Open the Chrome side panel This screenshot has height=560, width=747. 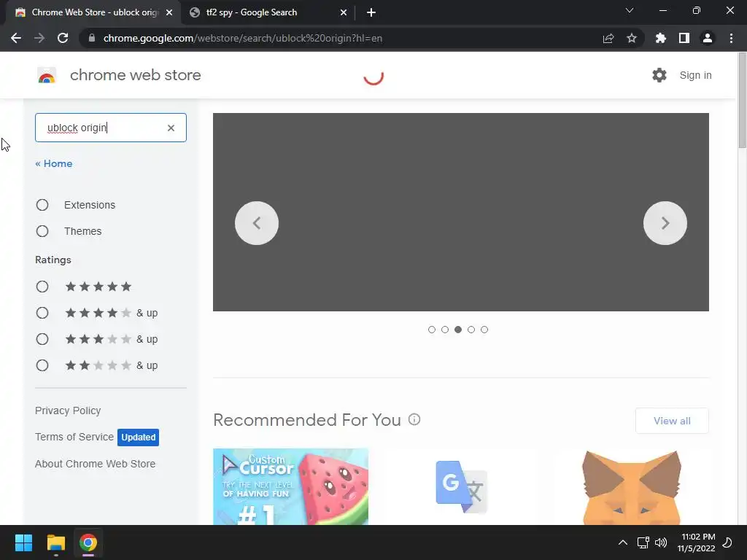[684, 38]
